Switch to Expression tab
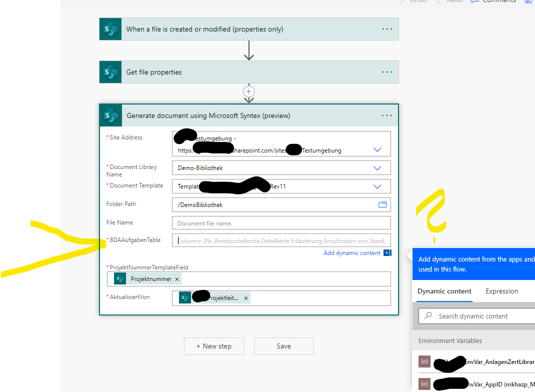Viewport: 535px width, 392px height. pos(501,291)
